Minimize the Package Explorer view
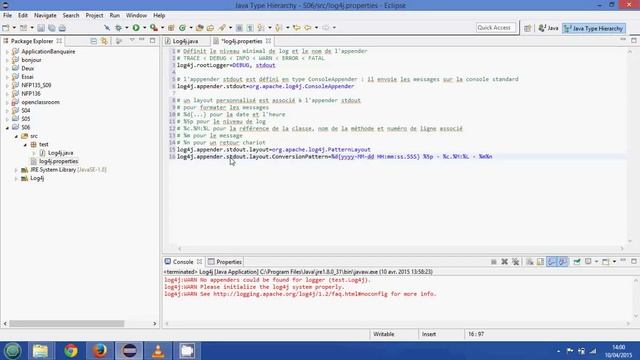 pos(142,40)
